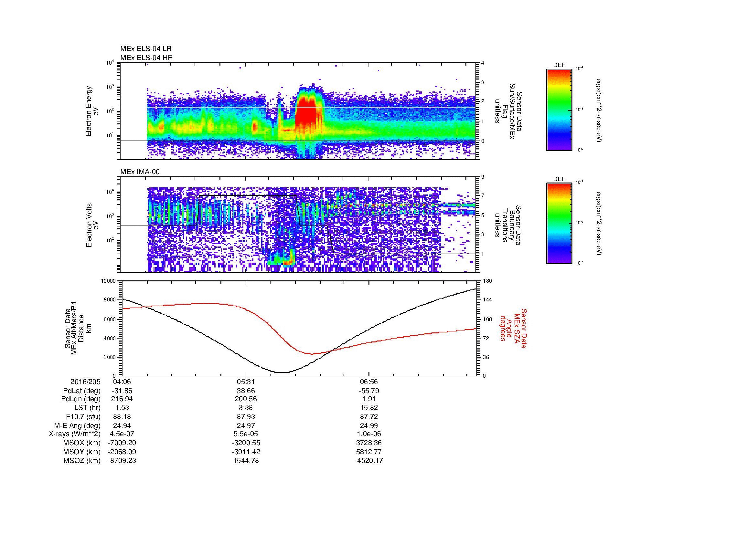Viewport: 756px width, 534px height.
Task: Click the '10000' tick on altitude axis
Action: [109, 281]
